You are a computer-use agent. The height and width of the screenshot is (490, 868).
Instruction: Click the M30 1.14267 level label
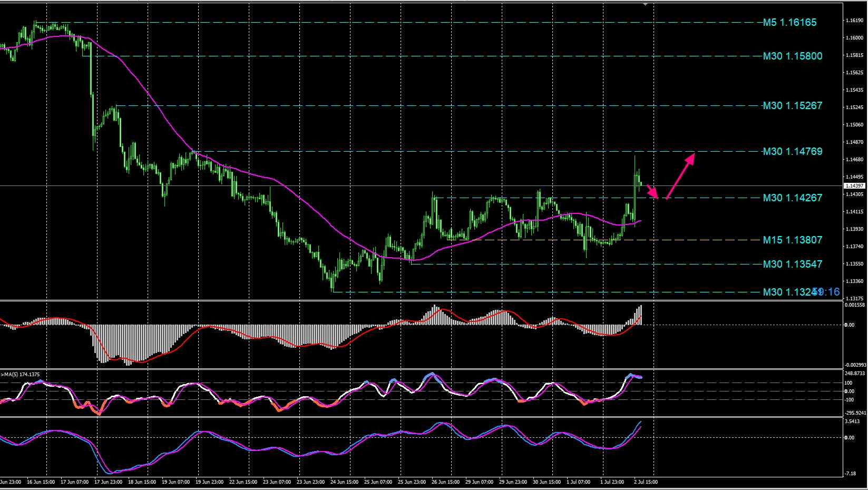793,198
